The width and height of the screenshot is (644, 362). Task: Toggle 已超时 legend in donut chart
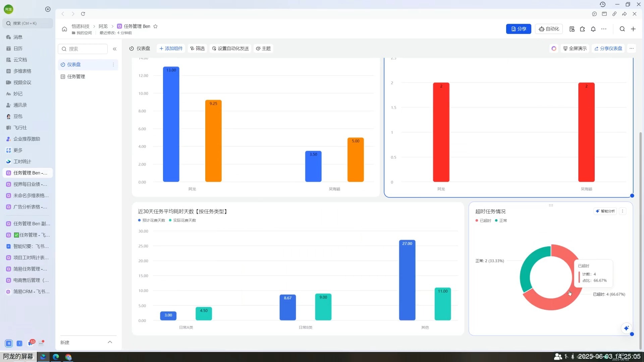pos(483,221)
